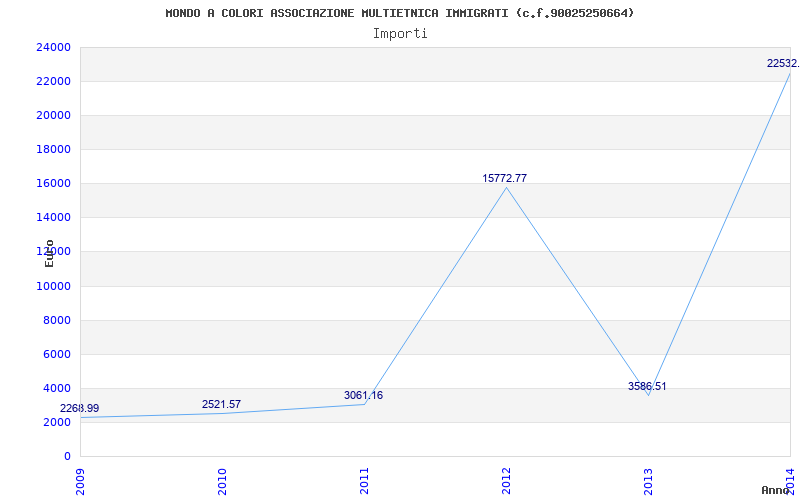Image resolution: width=800 pixels, height=500 pixels.
Task: Click the Euro axis label
Action: click(49, 254)
